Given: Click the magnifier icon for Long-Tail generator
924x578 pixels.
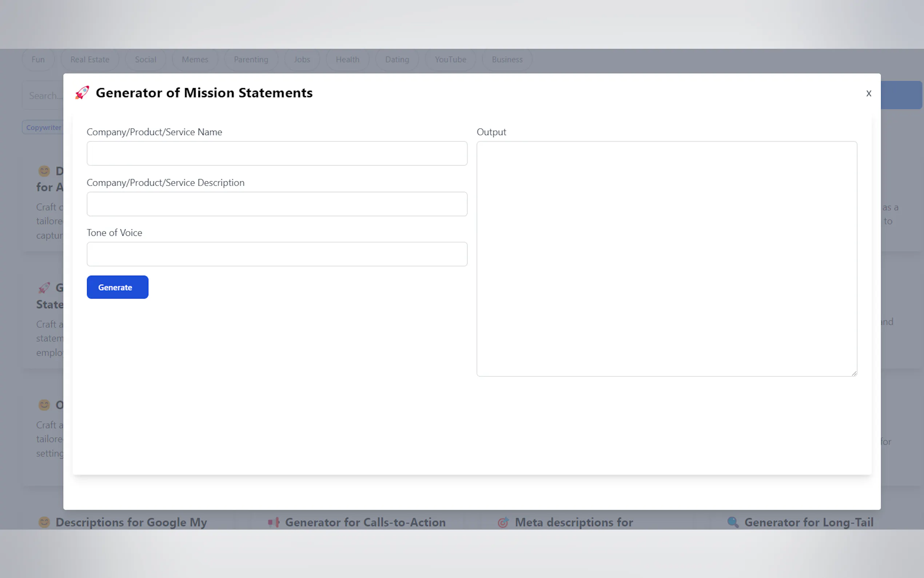Looking at the screenshot, I should tap(733, 522).
